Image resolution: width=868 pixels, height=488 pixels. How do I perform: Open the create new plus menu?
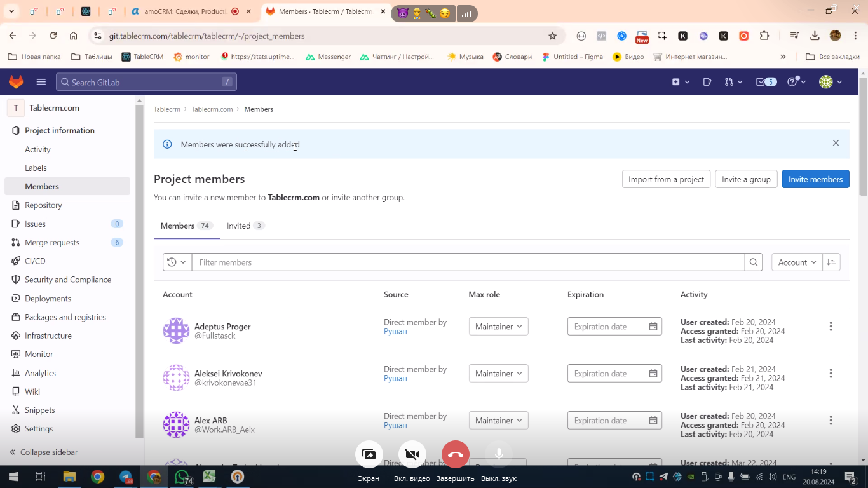[681, 82]
